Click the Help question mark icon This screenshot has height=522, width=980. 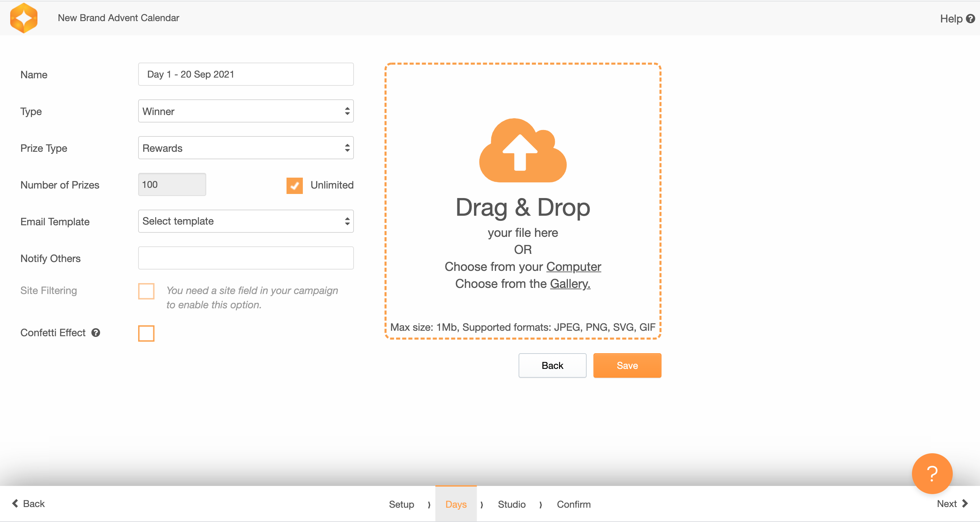coord(970,19)
